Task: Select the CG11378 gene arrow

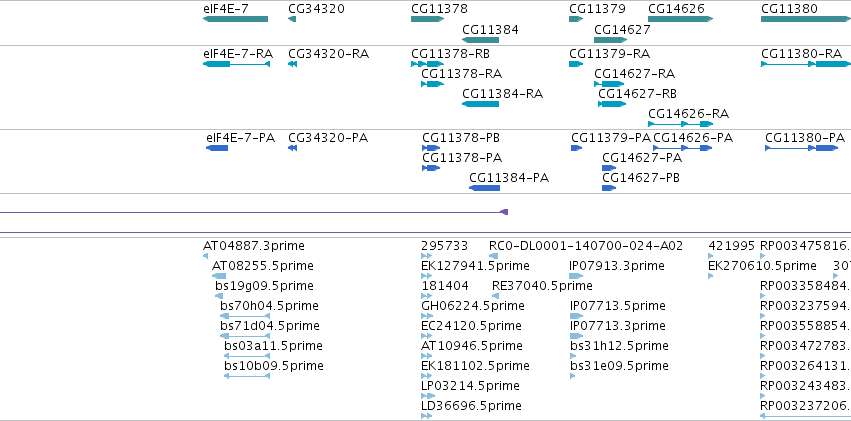Action: click(x=427, y=19)
